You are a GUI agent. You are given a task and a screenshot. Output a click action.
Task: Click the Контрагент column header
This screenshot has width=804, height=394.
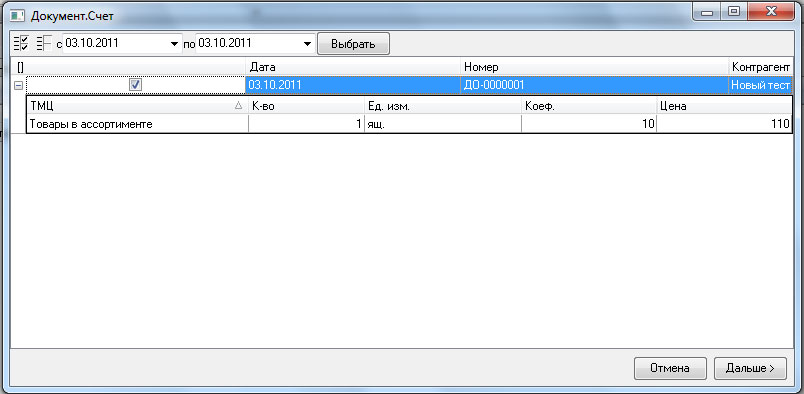click(x=761, y=67)
